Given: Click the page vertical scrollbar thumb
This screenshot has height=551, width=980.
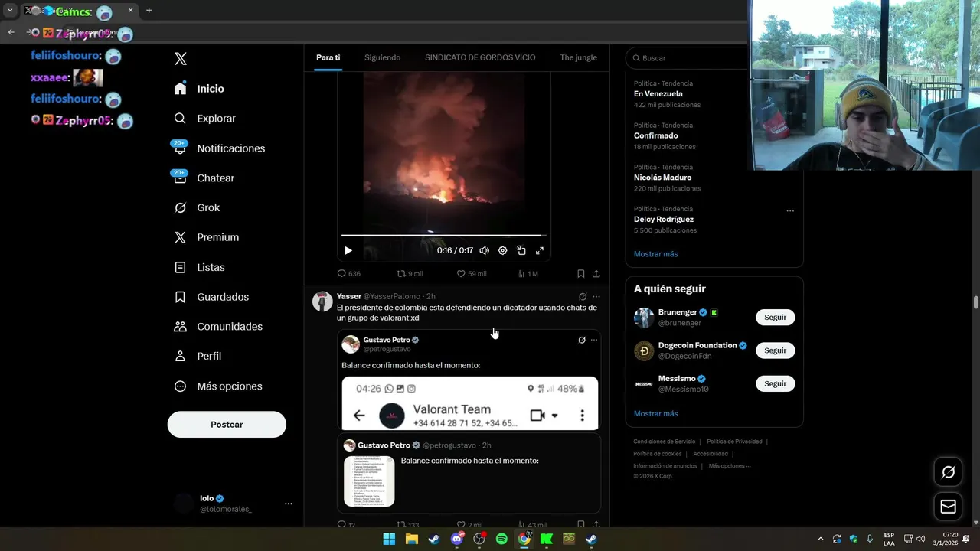Looking at the screenshot, I should tap(975, 302).
